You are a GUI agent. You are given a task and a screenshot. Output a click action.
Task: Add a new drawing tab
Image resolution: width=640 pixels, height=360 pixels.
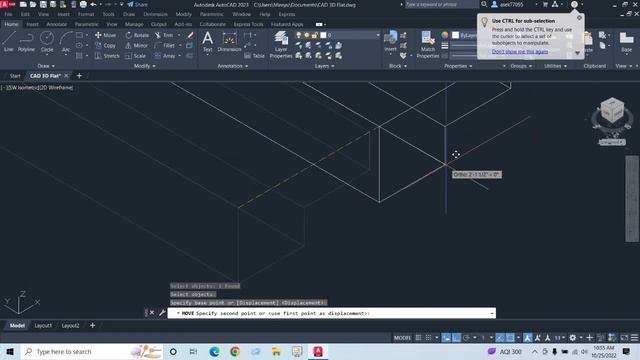[x=79, y=76]
